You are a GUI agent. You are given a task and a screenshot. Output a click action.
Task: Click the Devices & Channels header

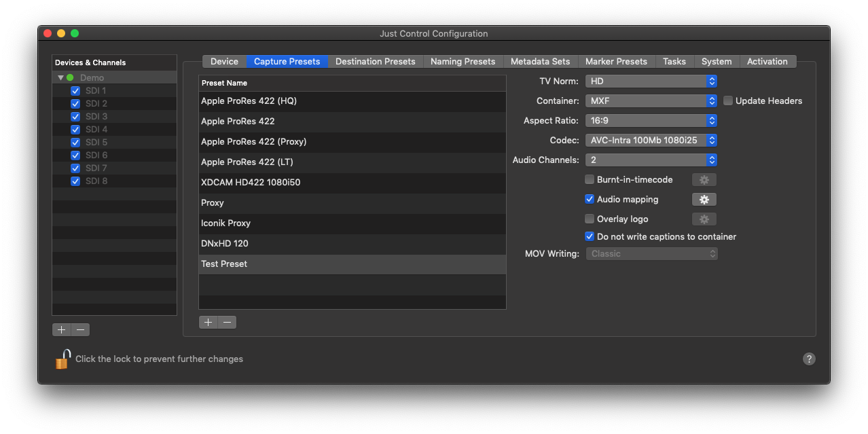(x=114, y=62)
